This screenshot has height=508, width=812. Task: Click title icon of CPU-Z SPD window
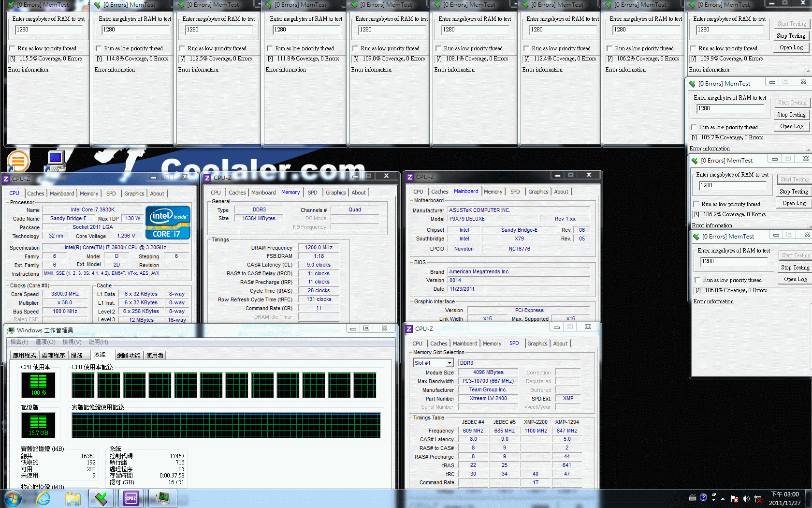click(x=409, y=329)
